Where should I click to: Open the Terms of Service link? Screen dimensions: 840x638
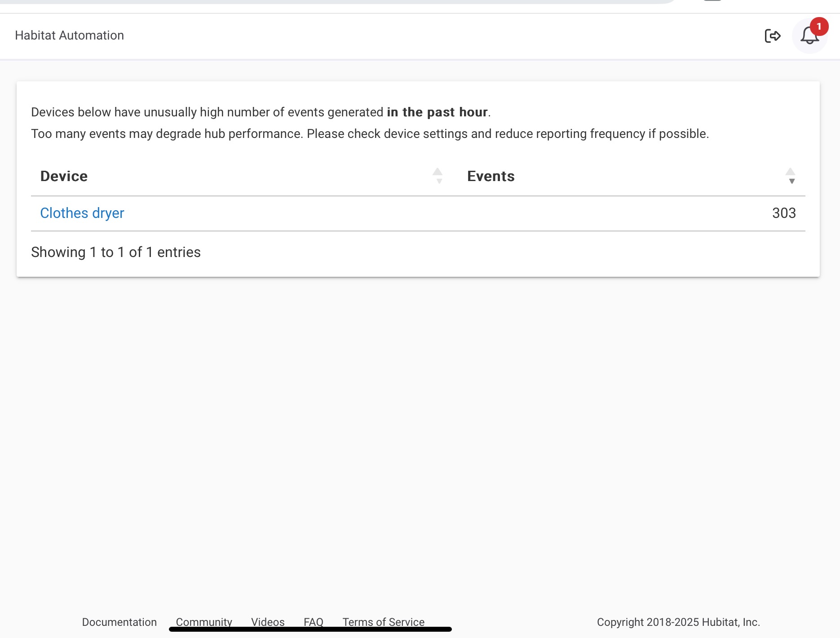pos(383,622)
